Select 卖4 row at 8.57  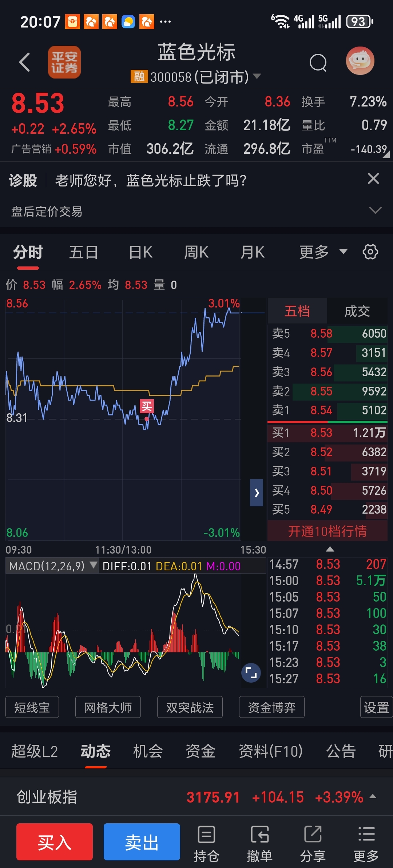327,353
